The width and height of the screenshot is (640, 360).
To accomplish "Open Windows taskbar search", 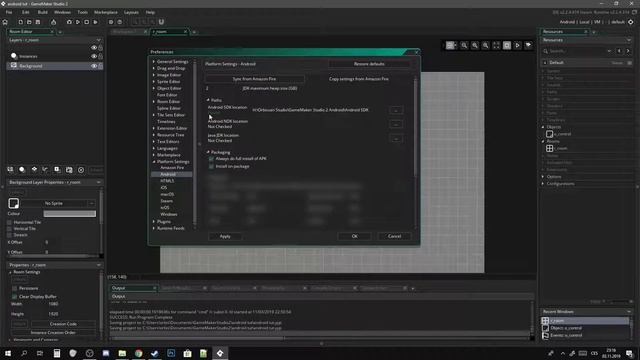I will (24, 353).
